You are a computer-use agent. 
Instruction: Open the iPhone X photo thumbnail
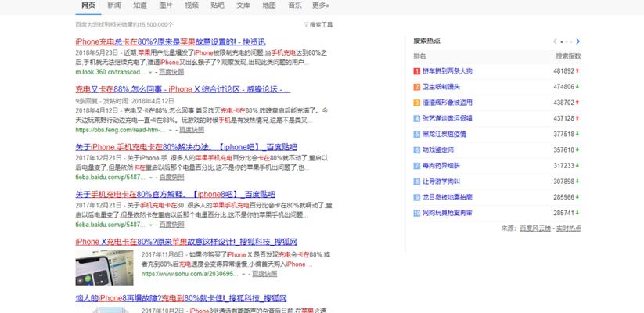[104, 268]
